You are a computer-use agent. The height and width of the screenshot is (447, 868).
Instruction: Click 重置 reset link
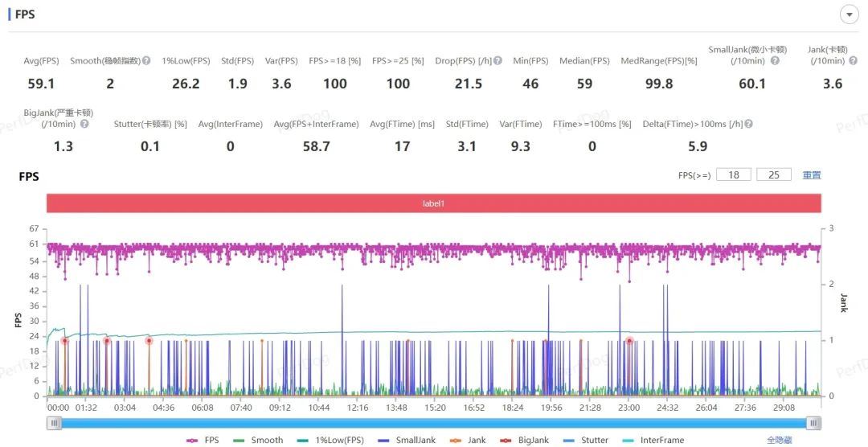coord(812,175)
